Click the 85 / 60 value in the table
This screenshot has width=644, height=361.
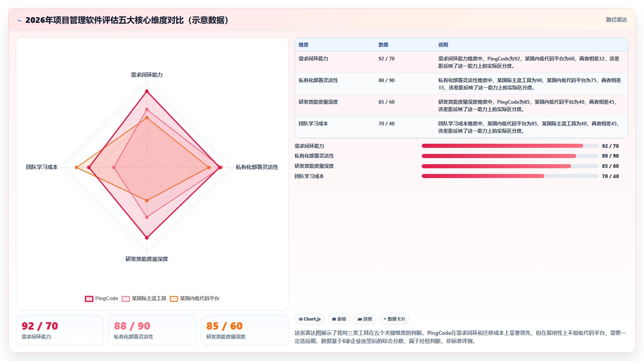click(x=387, y=102)
